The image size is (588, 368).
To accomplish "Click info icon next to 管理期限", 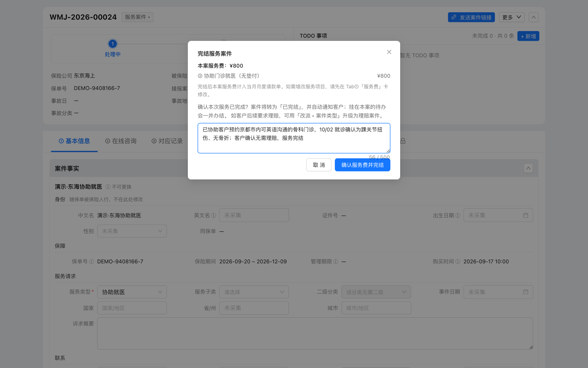I will click(x=336, y=262).
